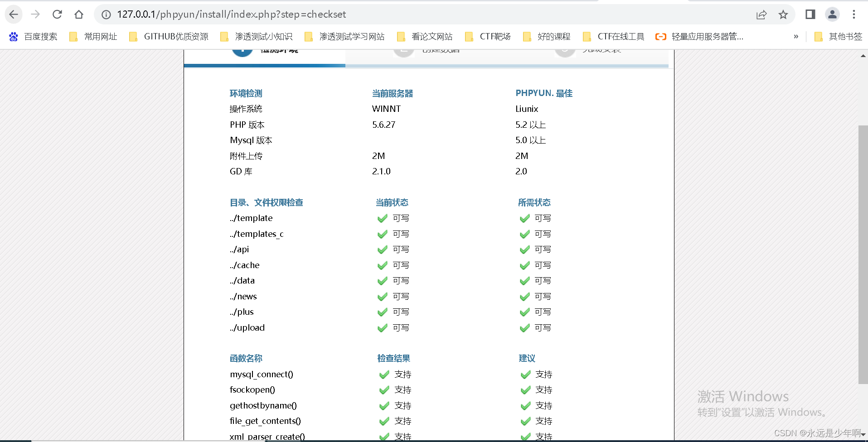
Task: Open 渗透测试小知识 bookmark folder
Action: (257, 37)
